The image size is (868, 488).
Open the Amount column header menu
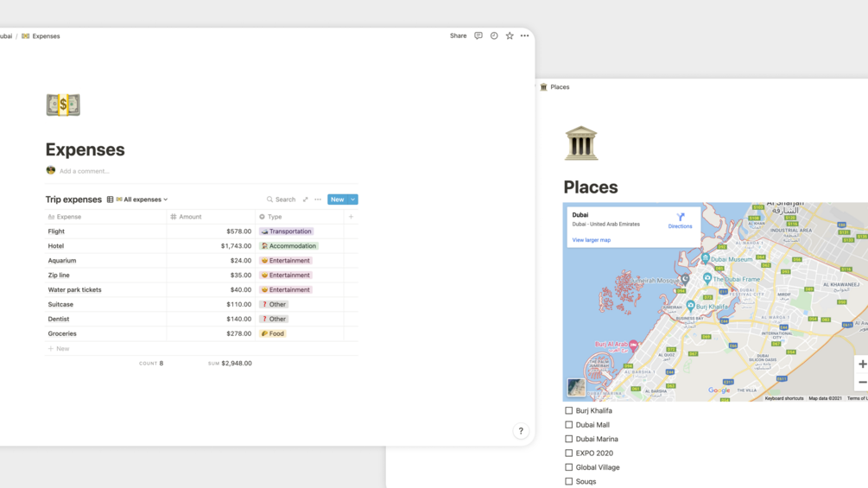coord(211,217)
